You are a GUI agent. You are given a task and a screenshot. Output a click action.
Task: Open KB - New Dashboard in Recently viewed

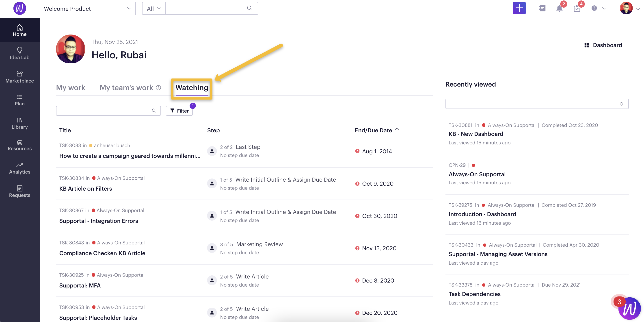[476, 134]
